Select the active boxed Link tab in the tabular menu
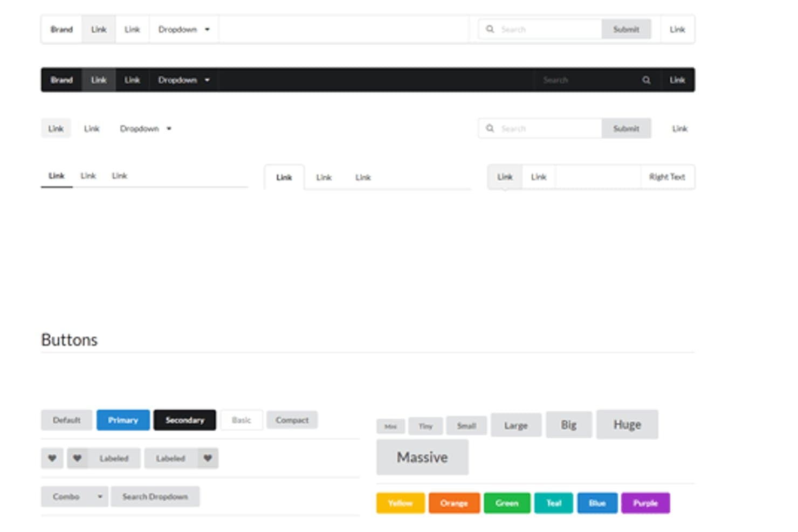 point(284,177)
